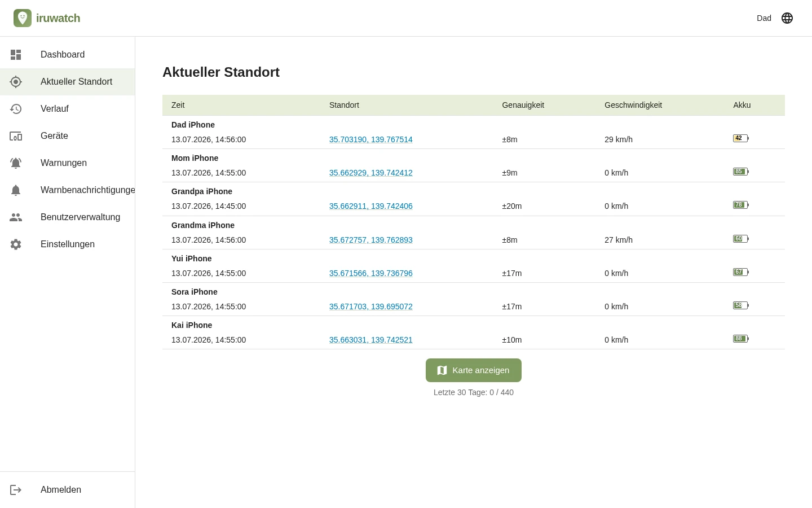Click Abmelden to log out
Screen dimensions: 812x508
[68, 490]
